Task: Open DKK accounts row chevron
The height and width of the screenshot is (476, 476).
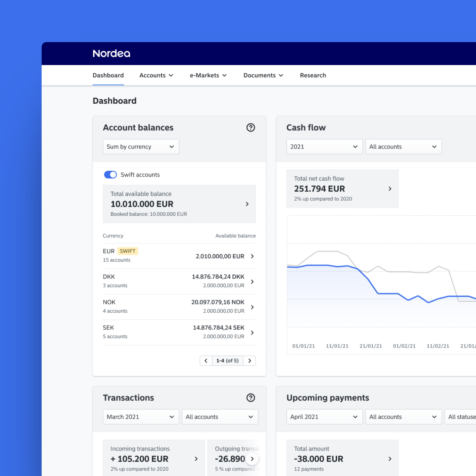Action: [x=252, y=282]
